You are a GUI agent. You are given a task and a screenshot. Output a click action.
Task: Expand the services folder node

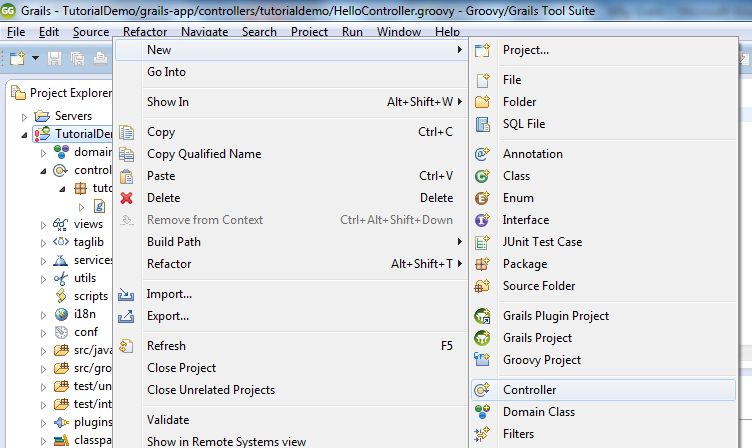(43, 261)
